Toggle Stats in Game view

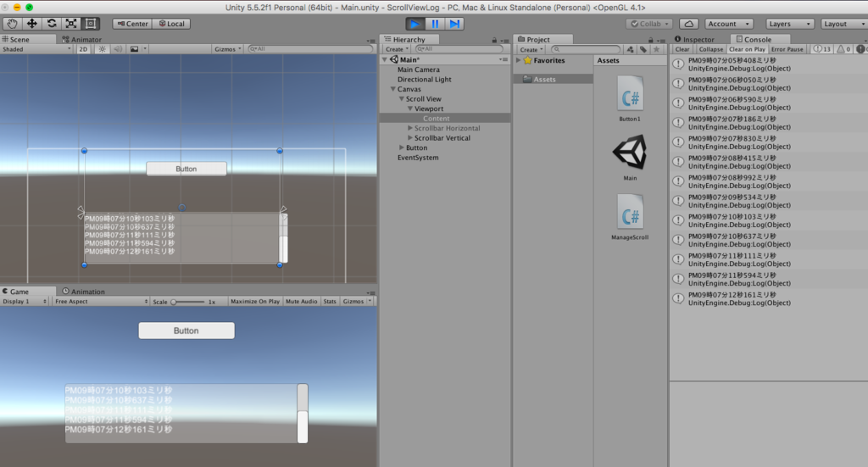[330, 302]
